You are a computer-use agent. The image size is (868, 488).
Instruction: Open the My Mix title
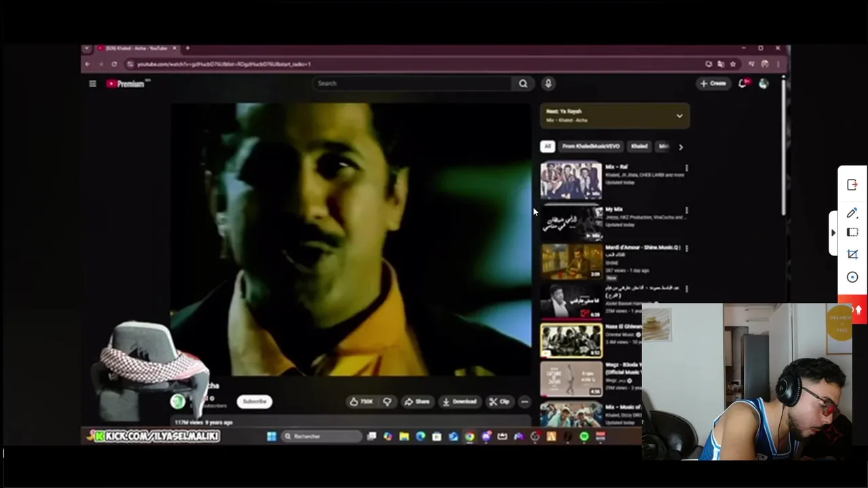614,209
